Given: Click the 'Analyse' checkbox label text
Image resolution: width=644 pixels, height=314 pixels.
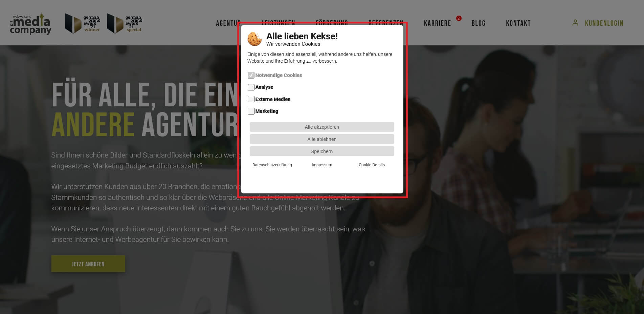Looking at the screenshot, I should [x=264, y=87].
